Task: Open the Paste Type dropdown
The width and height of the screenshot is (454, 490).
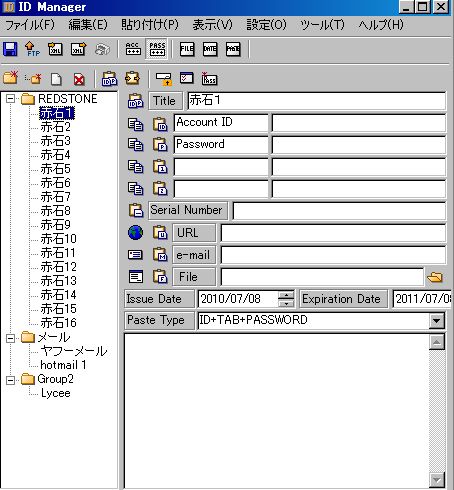Action: 437,321
